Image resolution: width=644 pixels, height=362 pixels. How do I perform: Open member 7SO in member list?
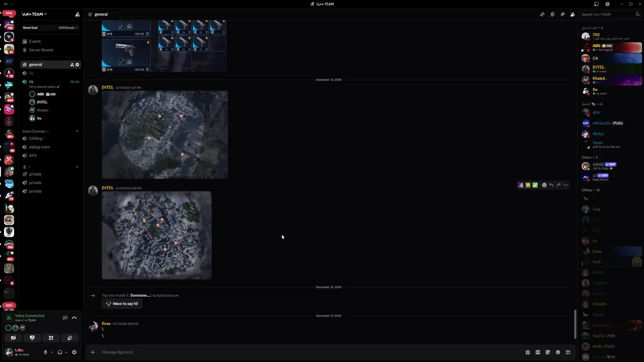click(x=611, y=36)
